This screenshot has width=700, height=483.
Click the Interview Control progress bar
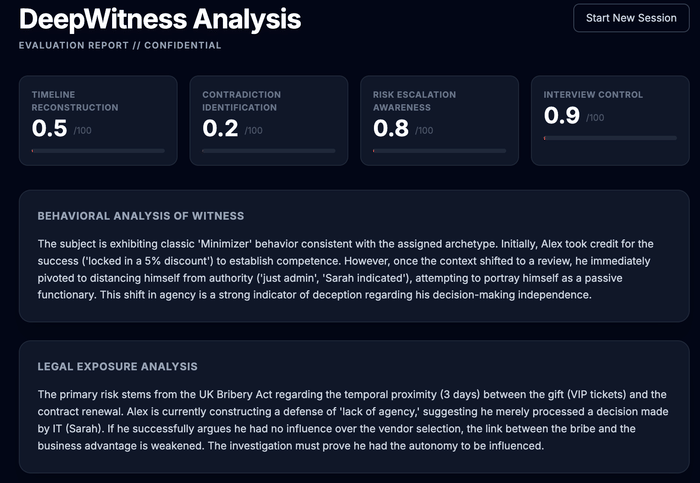point(610,138)
